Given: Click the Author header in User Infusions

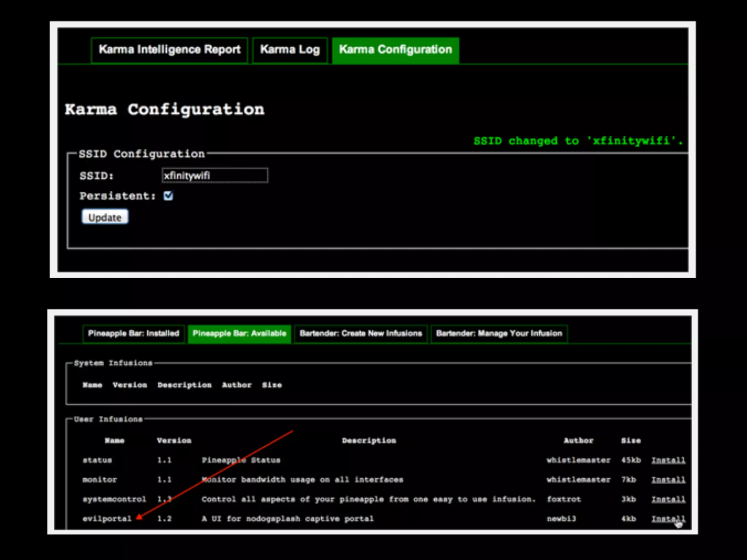Looking at the screenshot, I should (578, 440).
